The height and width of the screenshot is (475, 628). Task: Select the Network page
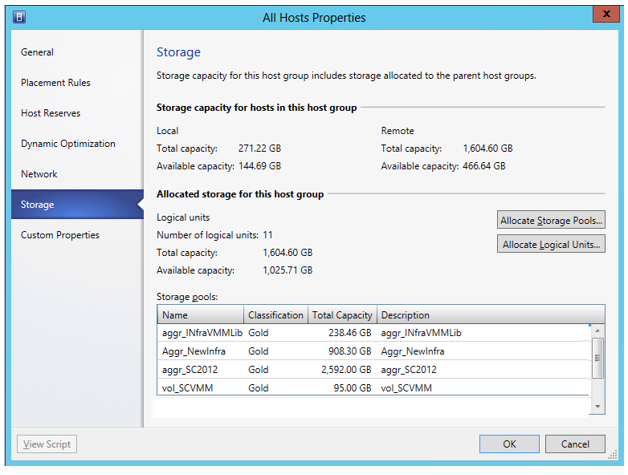coord(39,174)
